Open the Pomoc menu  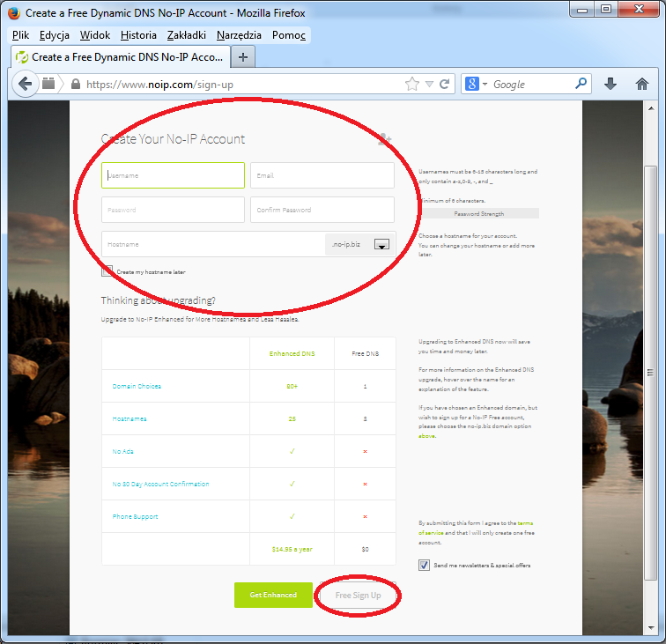point(289,35)
